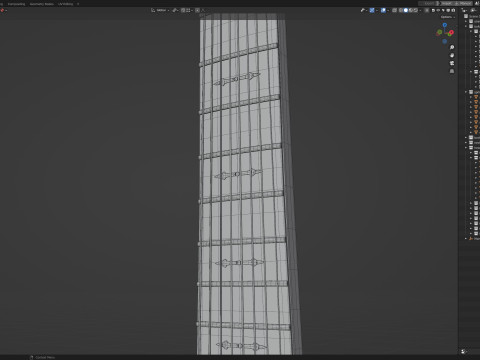Open proportional editing falloff menu
This screenshot has width=480, height=360.
pos(203,10)
